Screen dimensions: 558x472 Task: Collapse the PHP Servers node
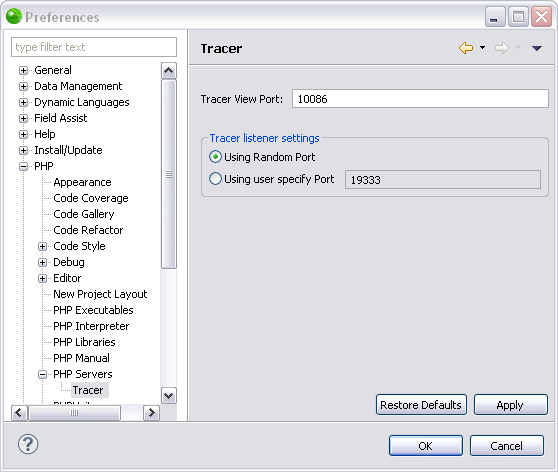pos(42,374)
